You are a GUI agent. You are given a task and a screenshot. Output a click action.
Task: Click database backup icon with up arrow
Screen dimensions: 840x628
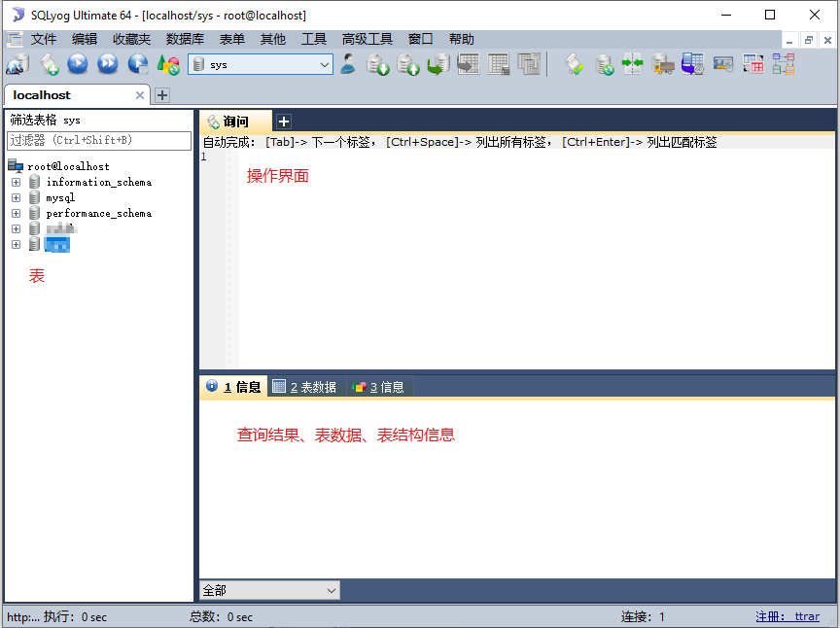click(x=408, y=64)
